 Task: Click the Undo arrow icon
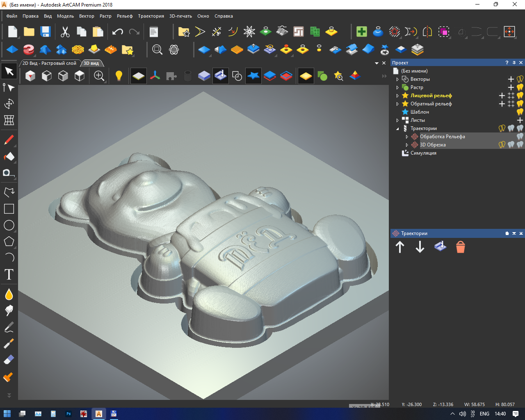pos(118,32)
